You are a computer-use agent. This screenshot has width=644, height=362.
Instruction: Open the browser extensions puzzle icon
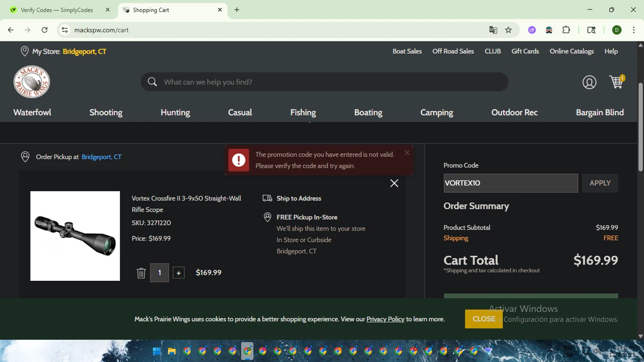click(566, 30)
